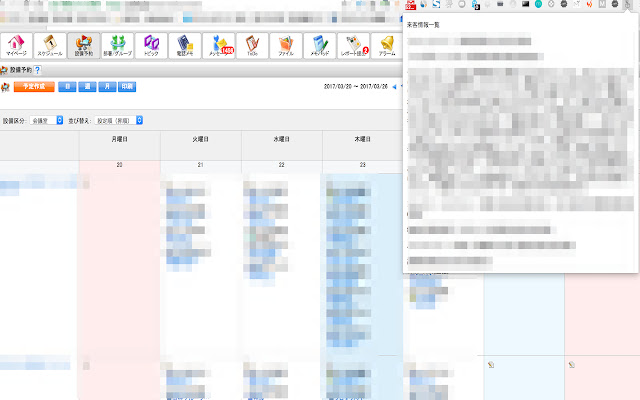Image resolution: width=640 pixels, height=400 pixels.
Task: Click gray M extension icon
Action: [602, 4]
